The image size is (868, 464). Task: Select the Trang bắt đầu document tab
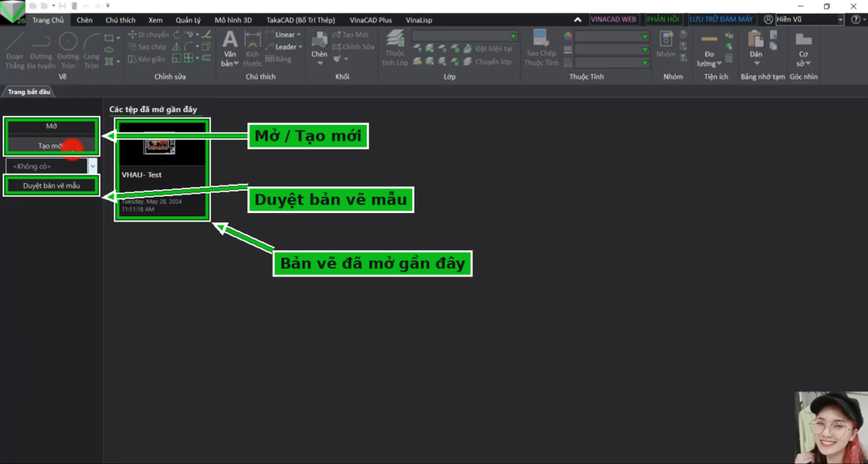(29, 92)
